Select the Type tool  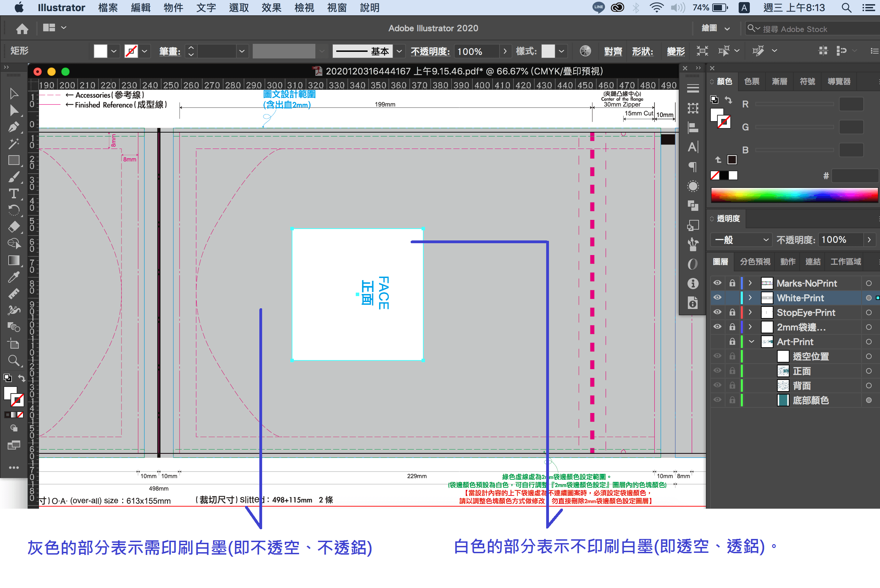14,193
